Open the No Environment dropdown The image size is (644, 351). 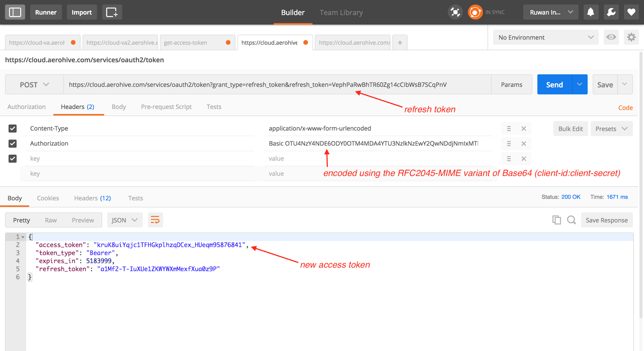[x=545, y=37]
